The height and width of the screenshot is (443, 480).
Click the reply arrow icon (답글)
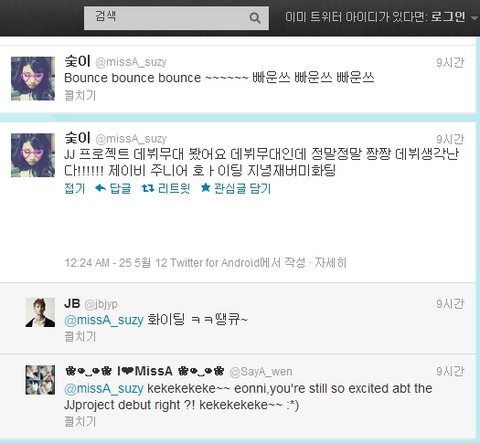[100, 188]
